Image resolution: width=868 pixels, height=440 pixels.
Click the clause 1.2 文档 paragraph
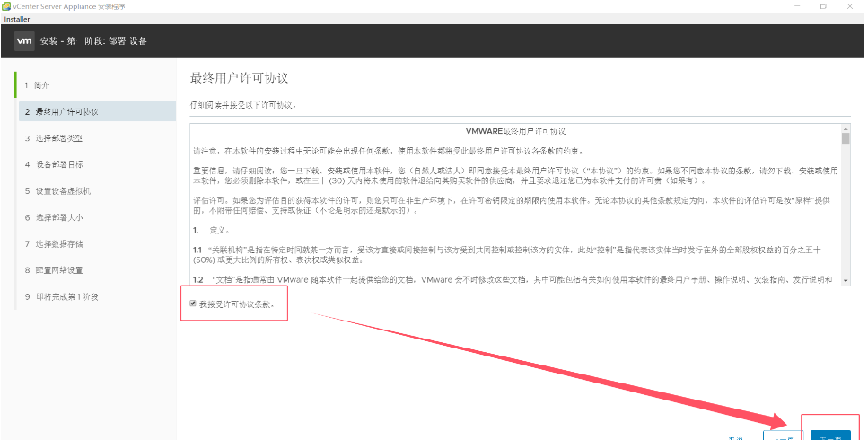click(x=513, y=279)
